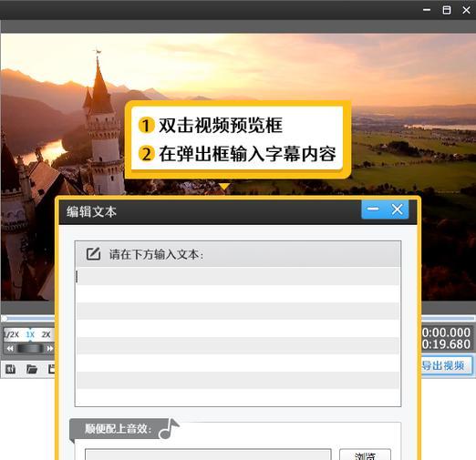Click the fast-forward double-arrow button
This screenshot has height=460, width=476.
(50, 348)
